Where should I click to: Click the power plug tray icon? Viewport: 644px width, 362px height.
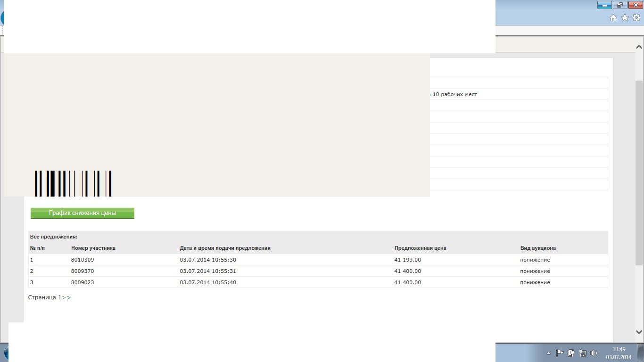[x=571, y=353]
